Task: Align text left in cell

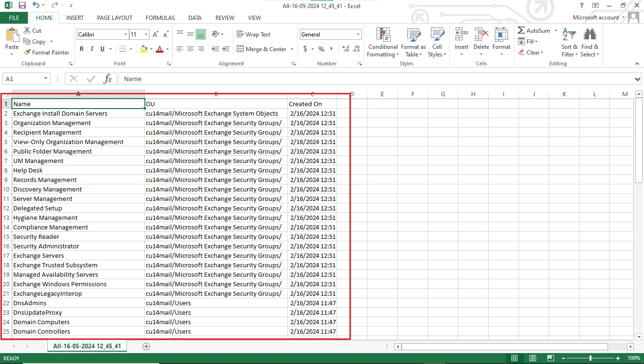Action: [180, 49]
